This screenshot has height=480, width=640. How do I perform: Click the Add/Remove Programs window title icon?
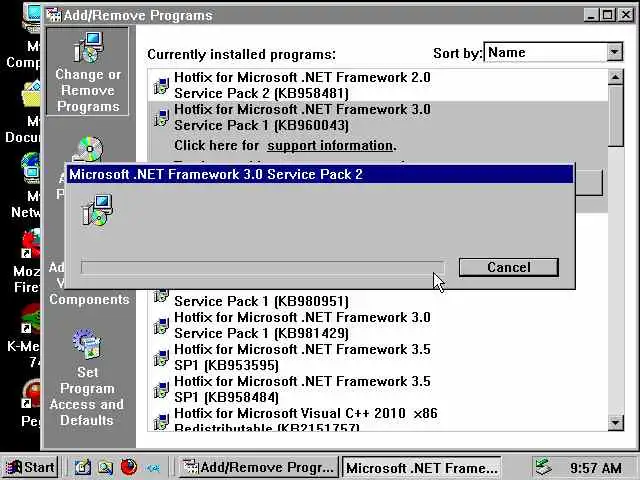coord(53,15)
